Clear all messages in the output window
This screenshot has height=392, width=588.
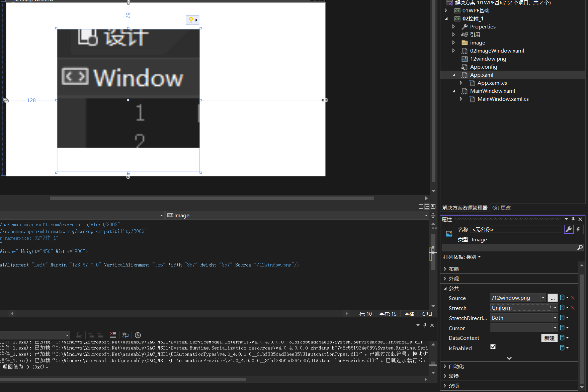[x=113, y=335]
